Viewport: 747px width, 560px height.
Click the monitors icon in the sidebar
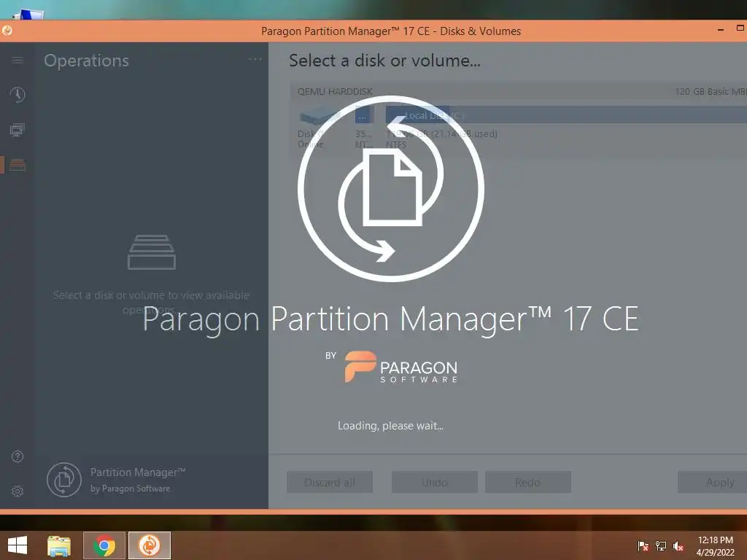pos(18,130)
